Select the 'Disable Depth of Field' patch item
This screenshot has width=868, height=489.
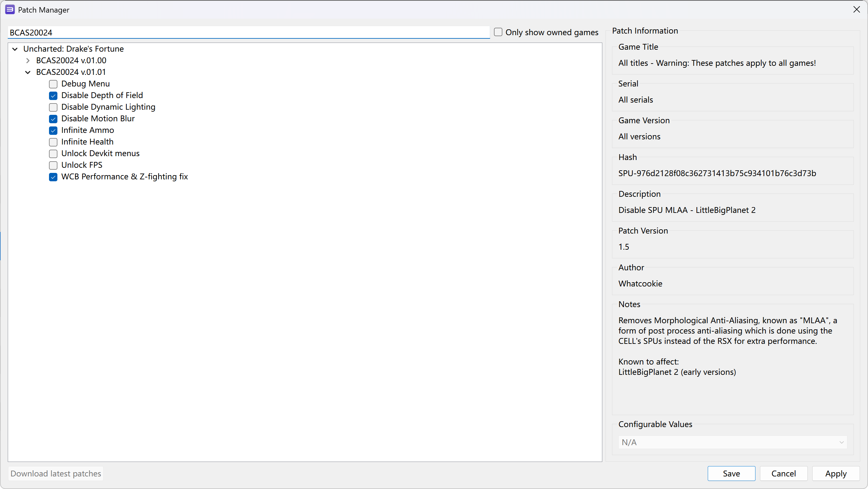103,95
